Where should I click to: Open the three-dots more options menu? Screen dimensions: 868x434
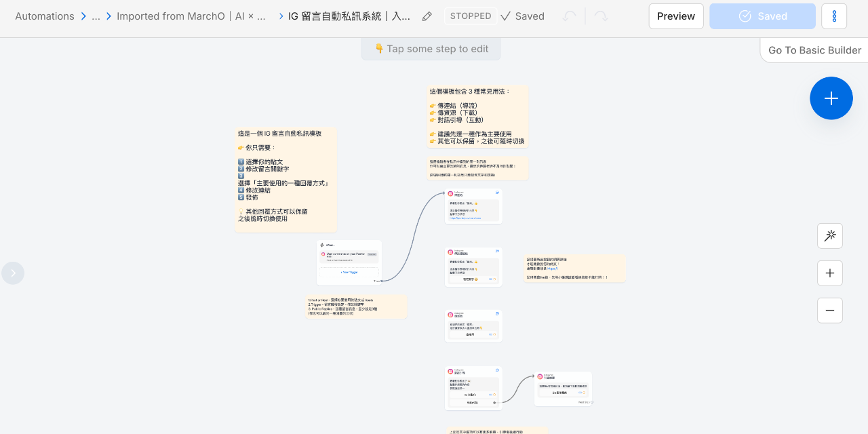pyautogui.click(x=834, y=16)
